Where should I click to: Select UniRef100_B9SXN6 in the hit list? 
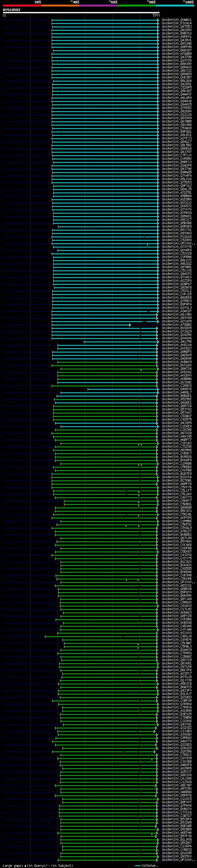pyautogui.click(x=177, y=43)
